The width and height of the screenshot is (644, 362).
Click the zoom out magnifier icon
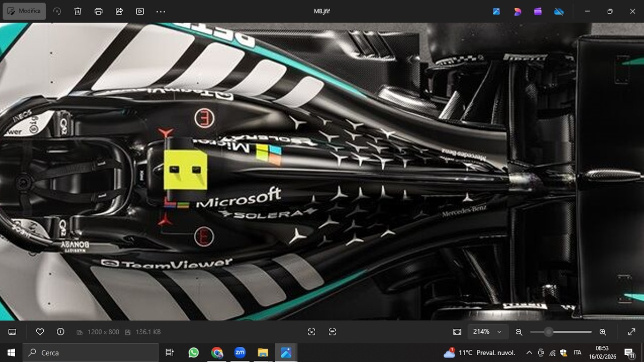tap(519, 332)
